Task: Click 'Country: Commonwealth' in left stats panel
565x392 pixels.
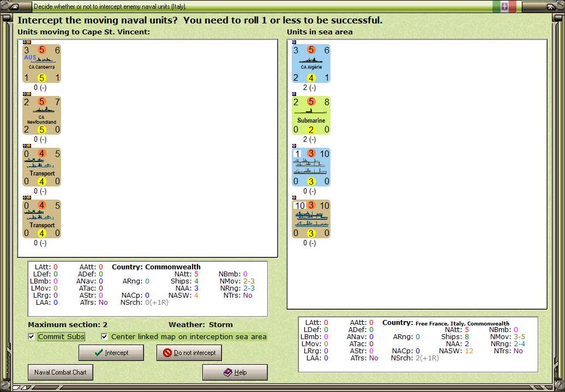Action: click(156, 267)
